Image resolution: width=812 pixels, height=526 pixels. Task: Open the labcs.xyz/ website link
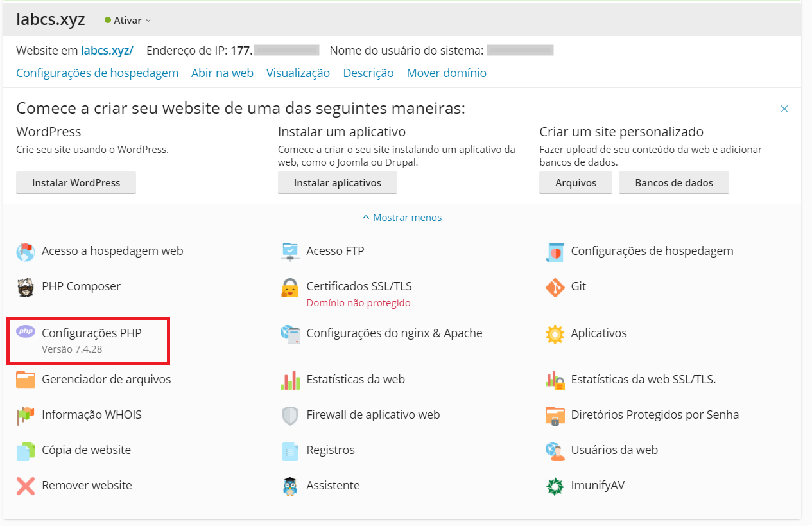(x=107, y=51)
